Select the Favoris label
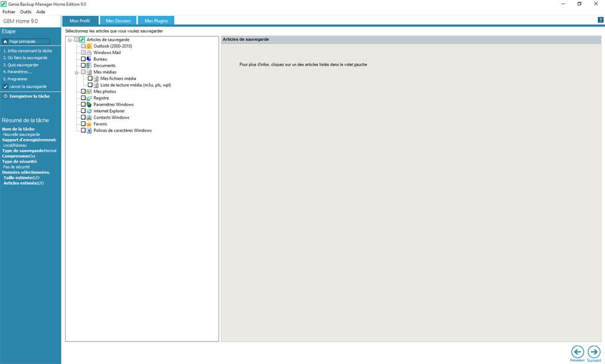The height and width of the screenshot is (364, 605). (100, 124)
